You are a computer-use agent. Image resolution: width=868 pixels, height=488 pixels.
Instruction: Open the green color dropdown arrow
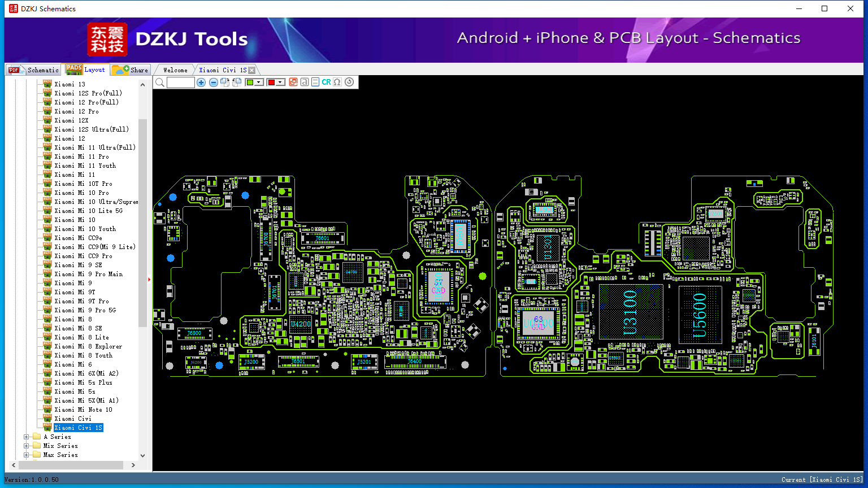(x=259, y=82)
